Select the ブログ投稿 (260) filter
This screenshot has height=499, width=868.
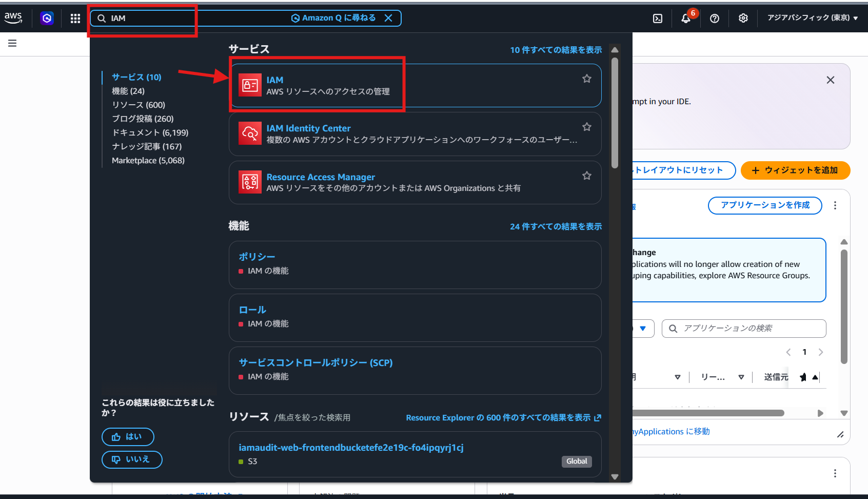(x=143, y=119)
